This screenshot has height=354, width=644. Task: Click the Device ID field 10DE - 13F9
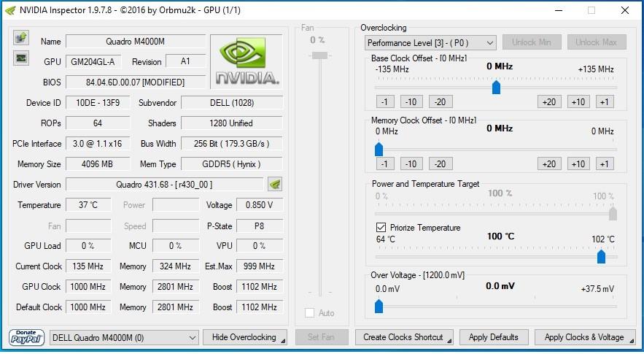pos(98,103)
